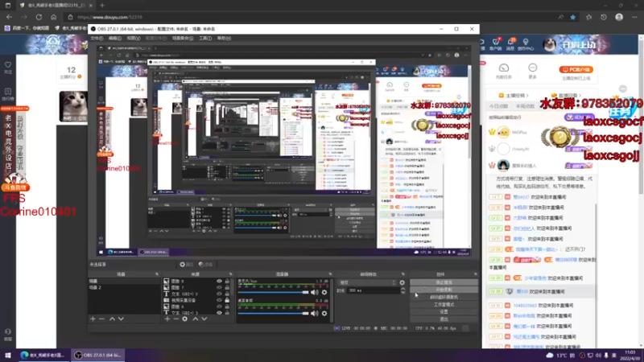This screenshot has width=644, height=362.
Task: Adjust the 桌面音频 volume slider
Action: (x=273, y=313)
